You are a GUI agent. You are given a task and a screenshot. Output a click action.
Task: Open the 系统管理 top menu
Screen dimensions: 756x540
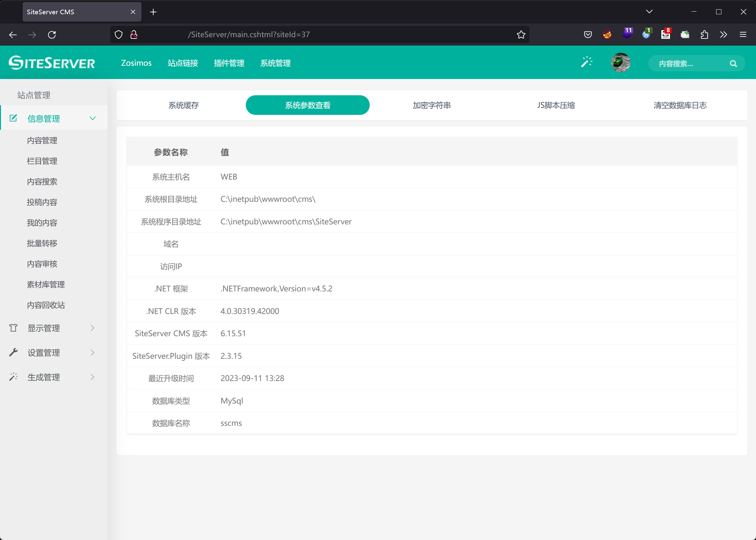coord(275,63)
